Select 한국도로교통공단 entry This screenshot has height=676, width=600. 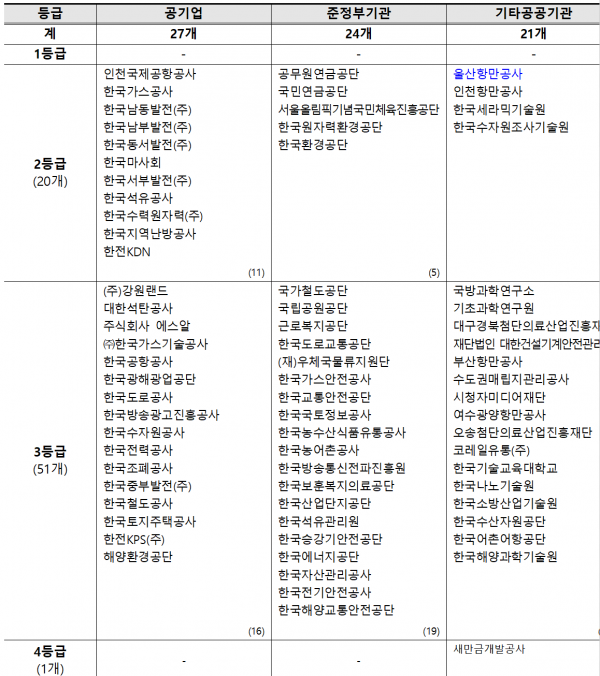325,344
